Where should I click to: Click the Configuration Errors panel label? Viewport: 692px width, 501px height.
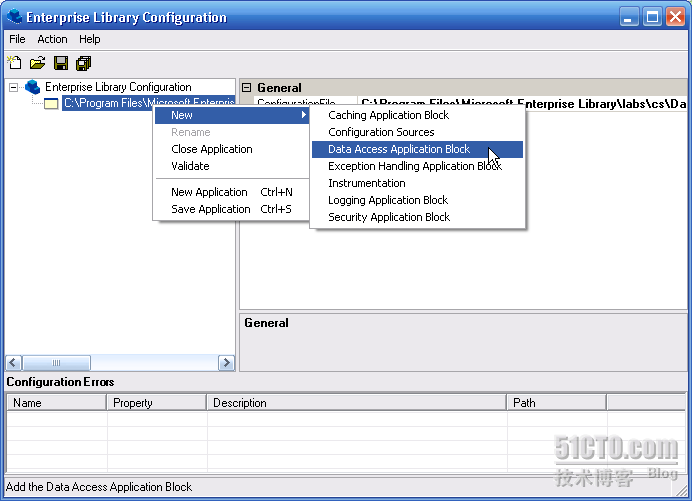(60, 382)
